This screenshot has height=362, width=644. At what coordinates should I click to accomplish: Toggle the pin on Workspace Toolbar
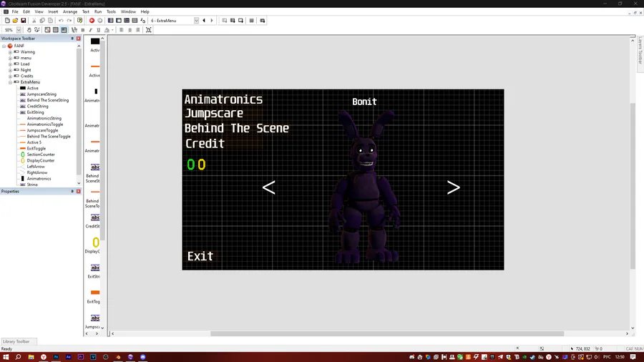pos(72,39)
